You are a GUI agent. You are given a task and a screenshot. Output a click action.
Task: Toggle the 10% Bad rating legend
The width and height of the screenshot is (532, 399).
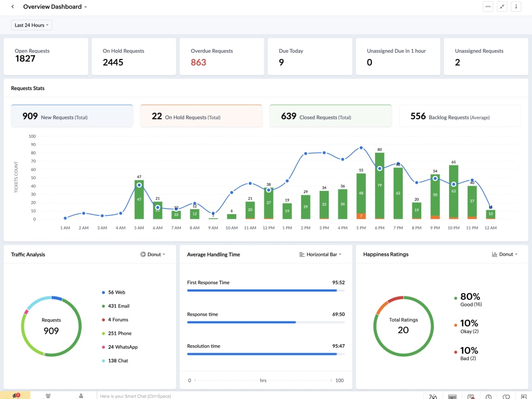(466, 353)
